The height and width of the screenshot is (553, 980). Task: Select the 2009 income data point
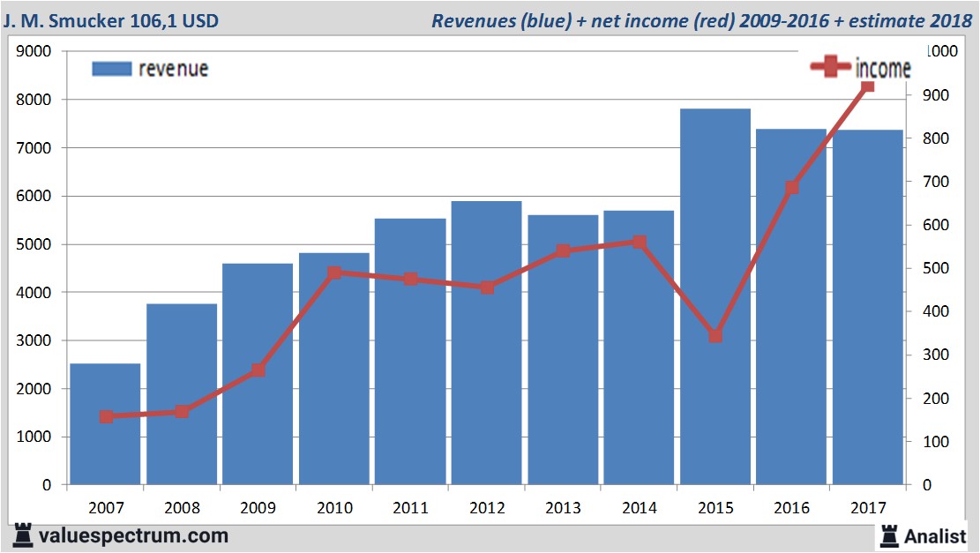coord(258,370)
